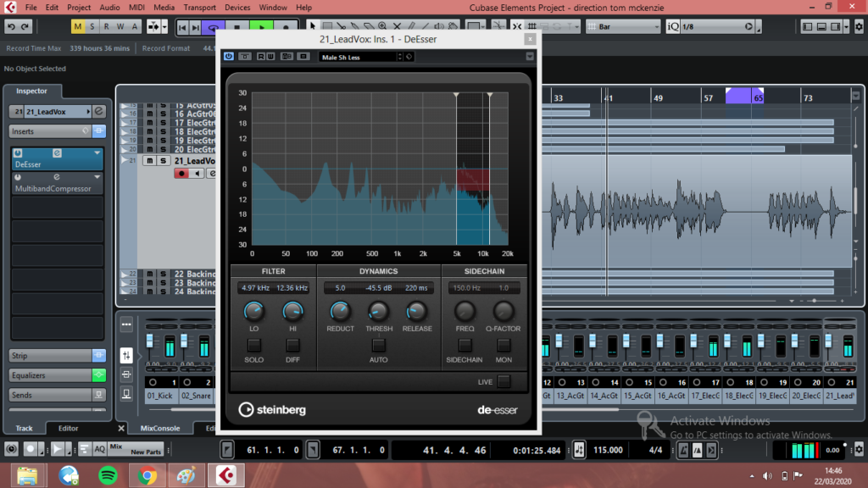Select the Mute X tool

pos(397,26)
